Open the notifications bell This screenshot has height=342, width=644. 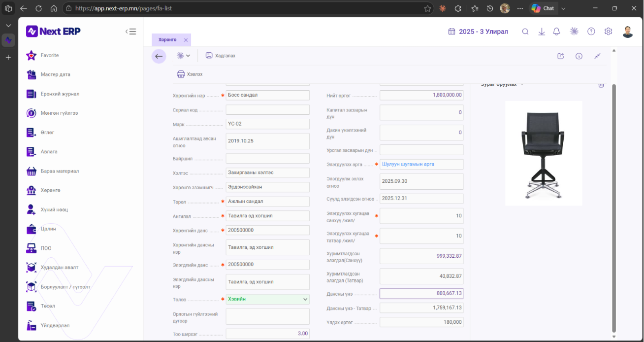coord(556,32)
